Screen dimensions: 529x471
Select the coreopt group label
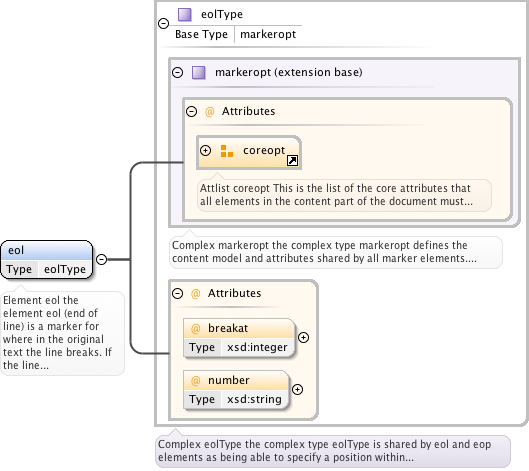264,150
